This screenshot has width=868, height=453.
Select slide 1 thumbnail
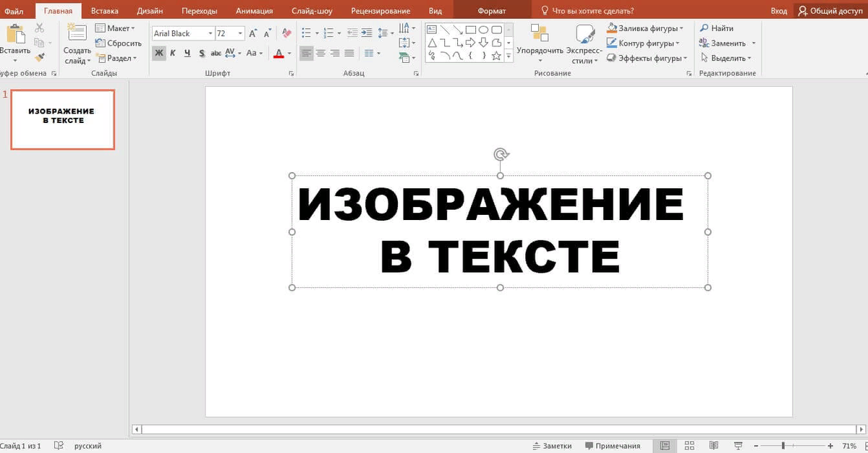[x=62, y=119]
